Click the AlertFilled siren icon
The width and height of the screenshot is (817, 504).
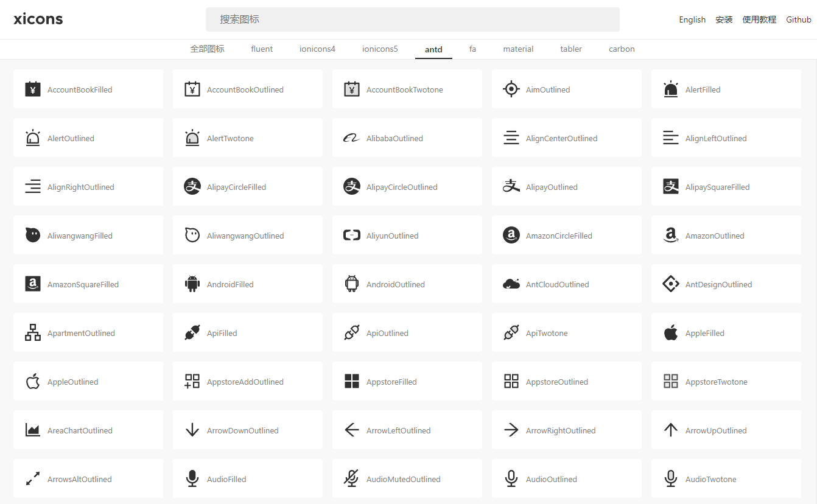coord(671,89)
